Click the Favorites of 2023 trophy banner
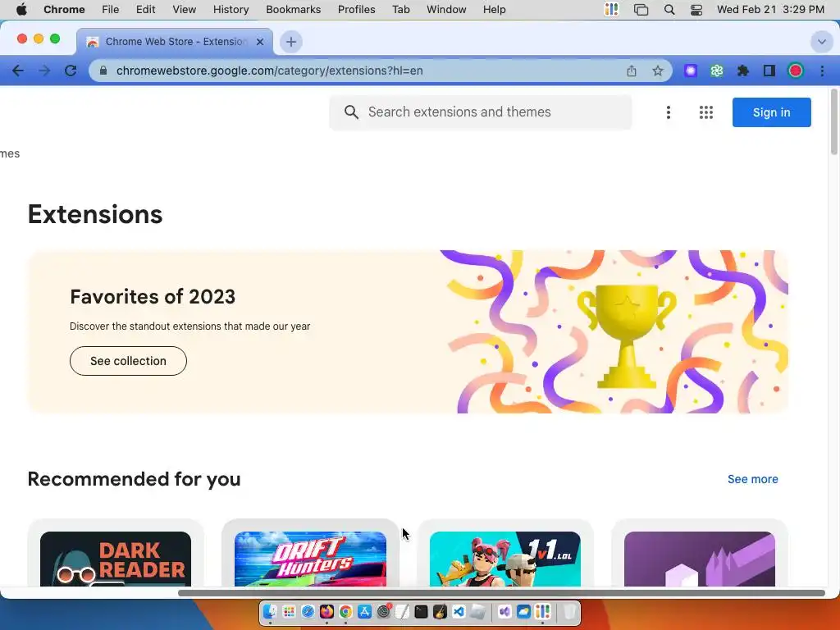Screen dimensions: 840x630 [408, 331]
